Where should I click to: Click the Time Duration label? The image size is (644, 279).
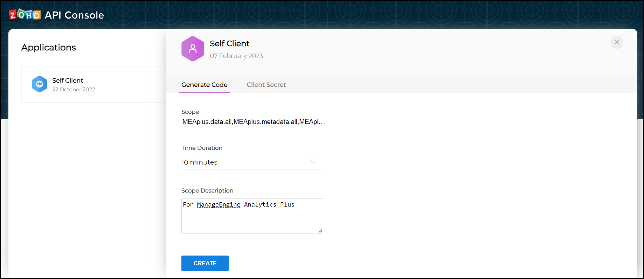[x=202, y=148]
